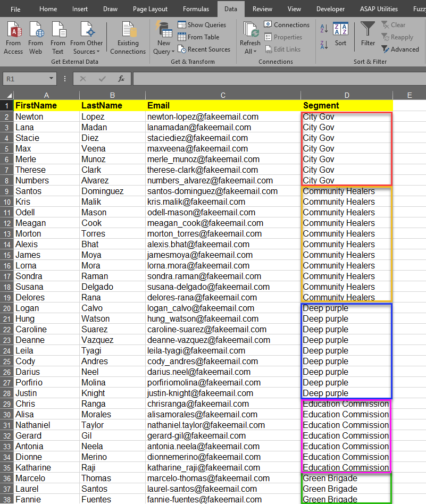Switch to Draw tab
The image size is (426, 504).
click(x=110, y=9)
